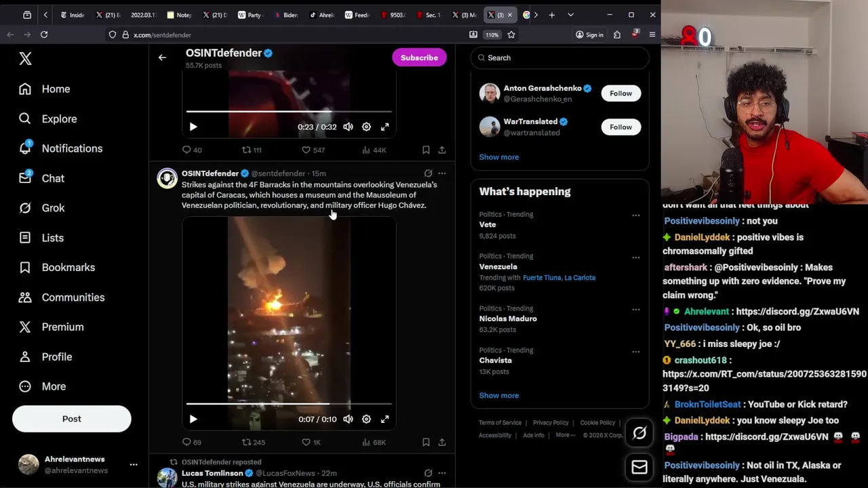The width and height of the screenshot is (868, 488).
Task: Open more options on 4F Barracks post
Action: pyautogui.click(x=441, y=174)
